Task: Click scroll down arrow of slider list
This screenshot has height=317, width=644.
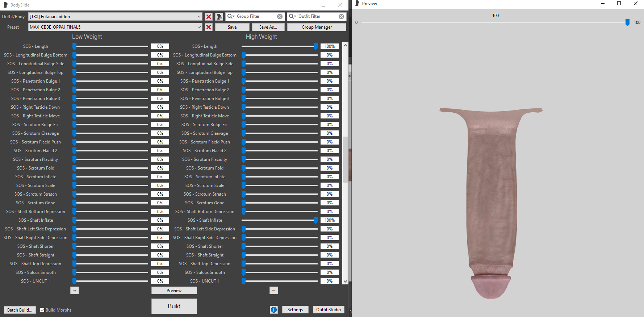Action: click(x=345, y=281)
